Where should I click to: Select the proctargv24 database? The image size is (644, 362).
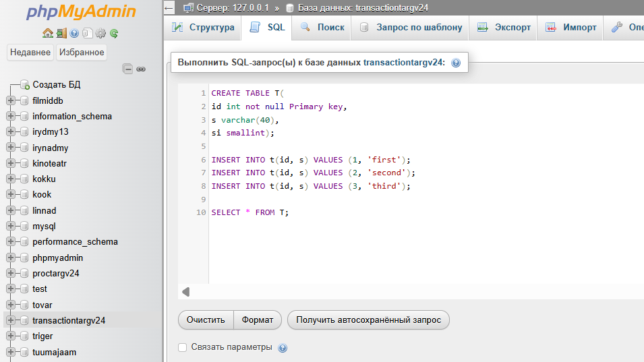[55, 273]
